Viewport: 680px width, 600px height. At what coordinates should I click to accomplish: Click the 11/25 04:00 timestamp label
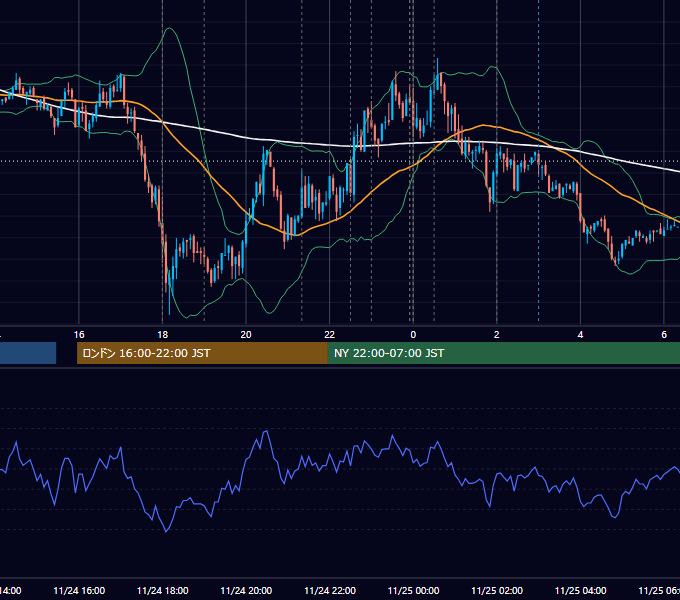[x=580, y=591]
